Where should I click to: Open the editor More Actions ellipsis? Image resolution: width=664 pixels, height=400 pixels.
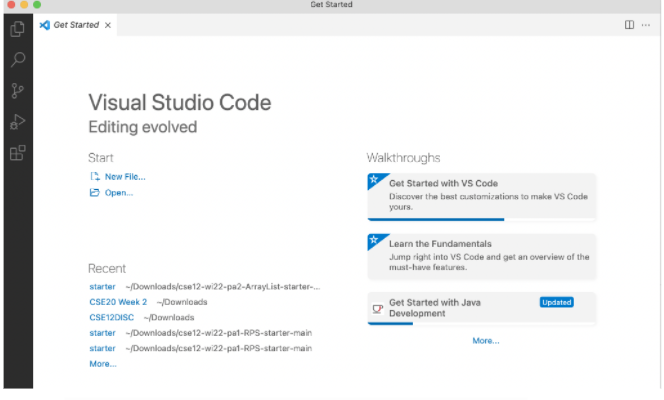click(x=645, y=25)
